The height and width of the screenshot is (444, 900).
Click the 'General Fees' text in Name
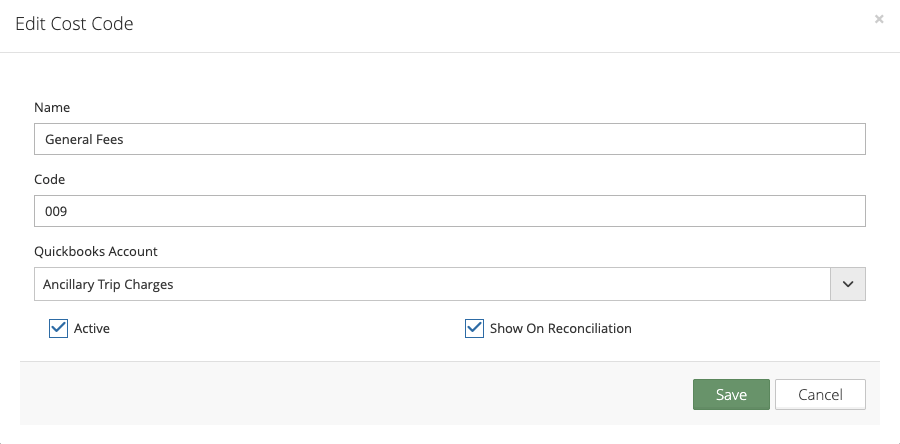[x=84, y=140]
